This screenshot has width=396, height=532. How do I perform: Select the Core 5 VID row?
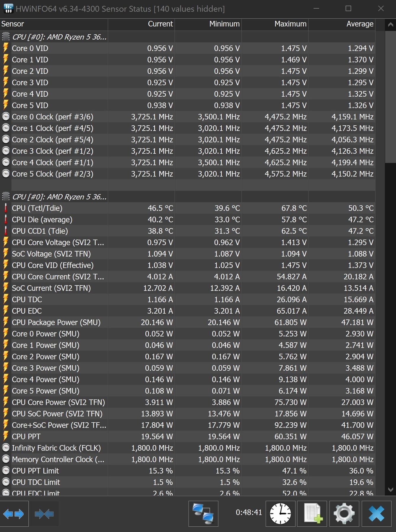[188, 105]
